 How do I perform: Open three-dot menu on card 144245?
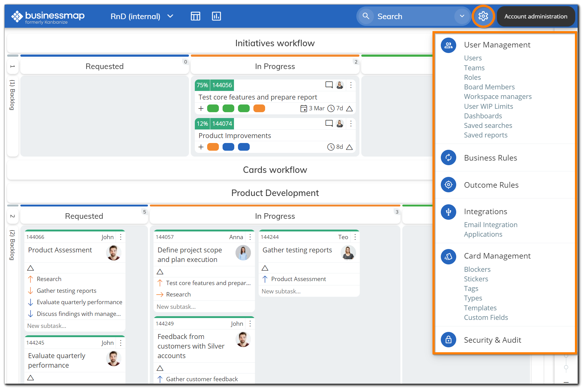(x=121, y=342)
